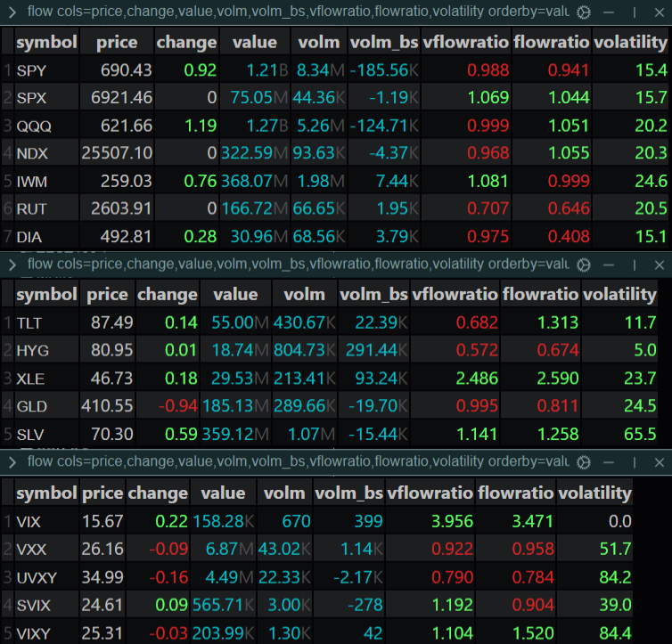Sort top table by volm_bs header

384,42
